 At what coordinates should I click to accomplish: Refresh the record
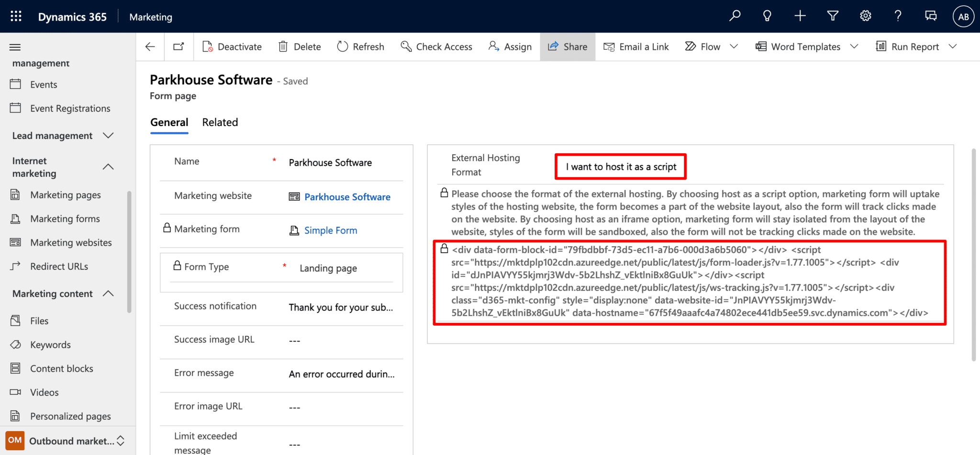coord(360,46)
